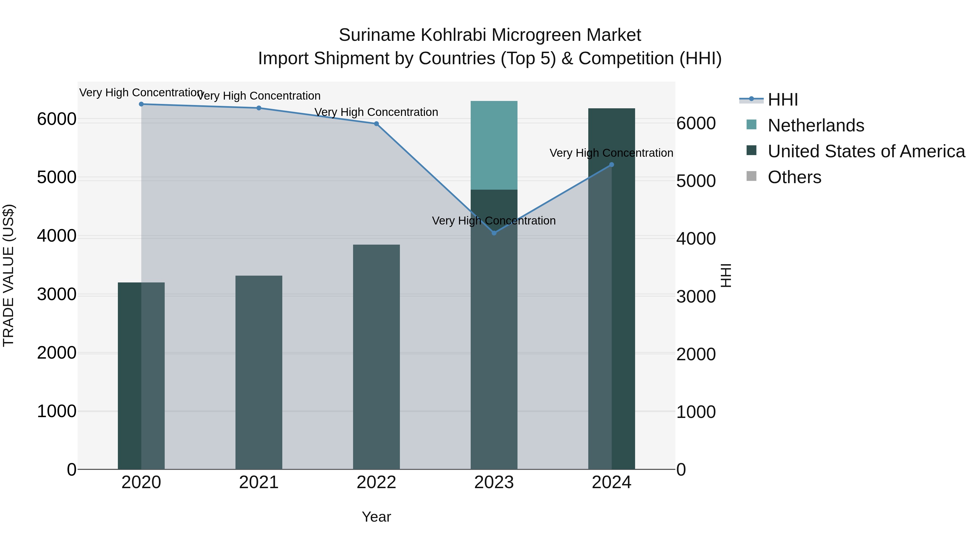The height and width of the screenshot is (551, 980).
Task: Click the 2024 United States bar
Action: 611,289
